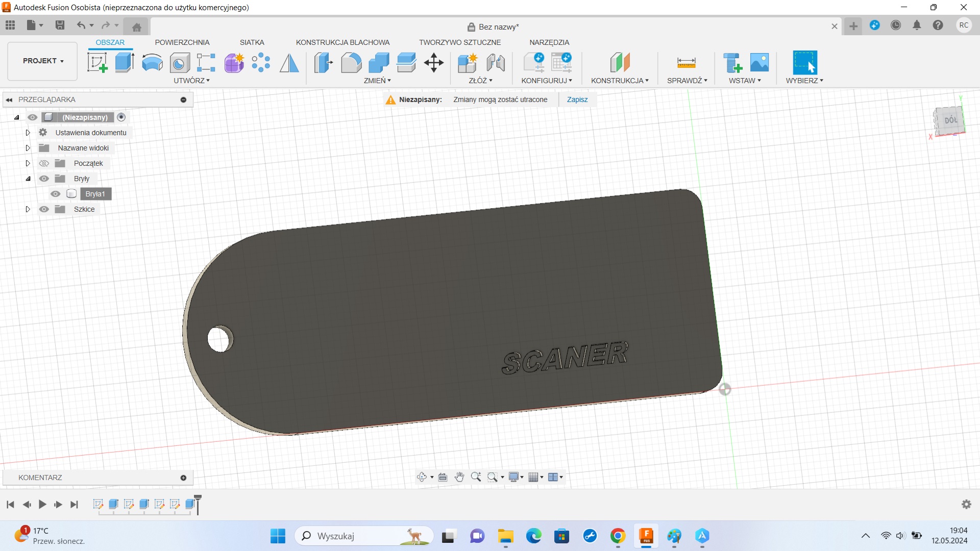Open Fusion from the Windows taskbar
This screenshot has height=551, width=980.
tap(646, 536)
